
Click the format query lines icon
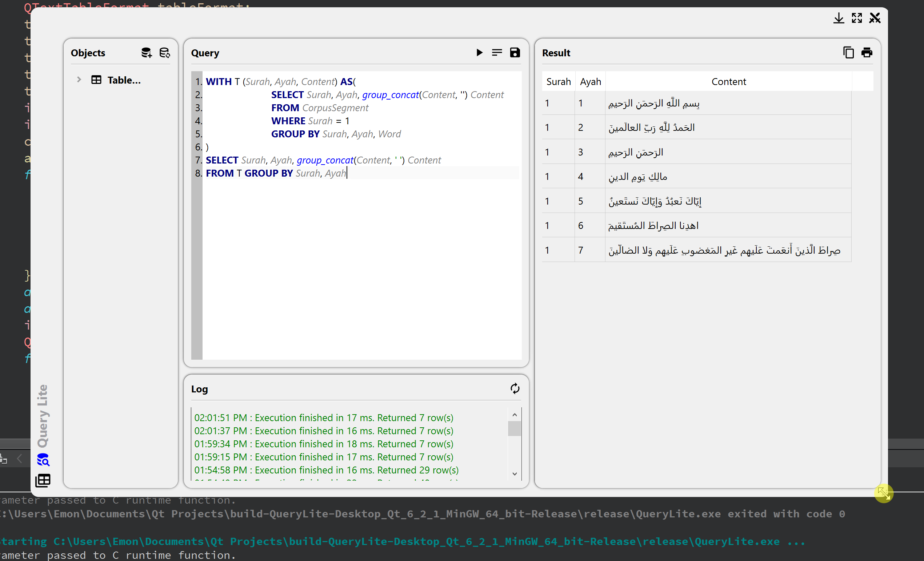pyautogui.click(x=497, y=52)
